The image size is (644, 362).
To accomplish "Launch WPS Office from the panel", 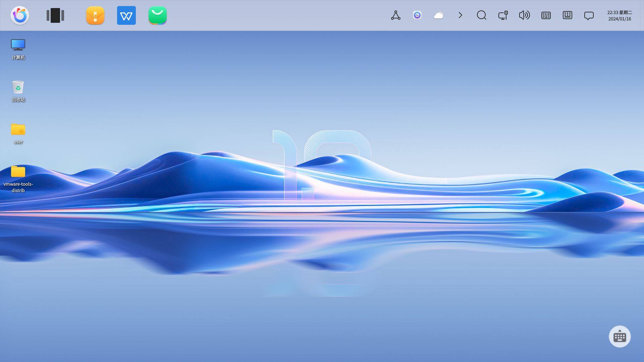I will click(x=126, y=15).
